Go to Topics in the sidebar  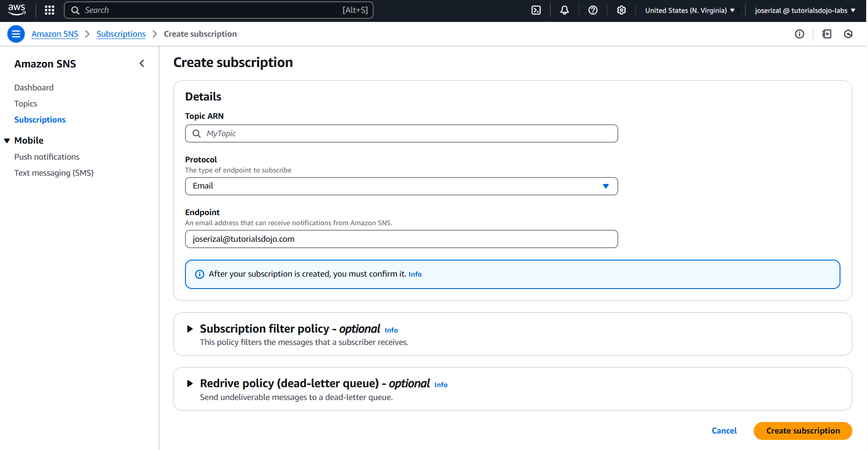tap(26, 104)
